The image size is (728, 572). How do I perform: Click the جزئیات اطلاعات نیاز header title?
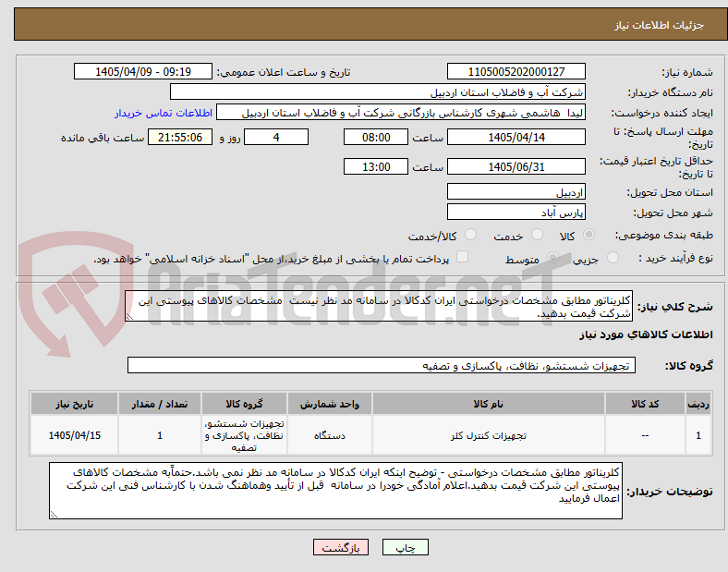660,25
